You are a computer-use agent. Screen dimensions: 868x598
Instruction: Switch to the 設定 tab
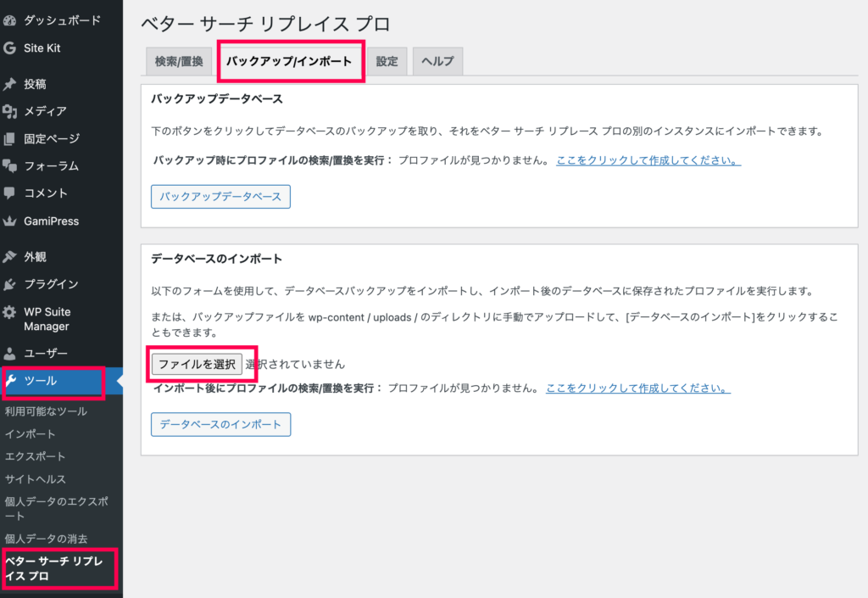[x=387, y=61]
